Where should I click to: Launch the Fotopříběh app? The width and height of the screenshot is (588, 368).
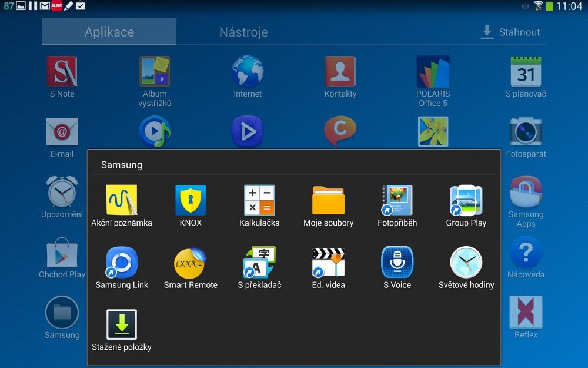(x=397, y=200)
